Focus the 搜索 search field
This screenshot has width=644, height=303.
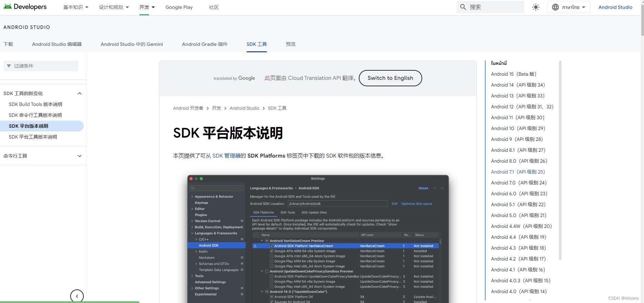[490, 7]
